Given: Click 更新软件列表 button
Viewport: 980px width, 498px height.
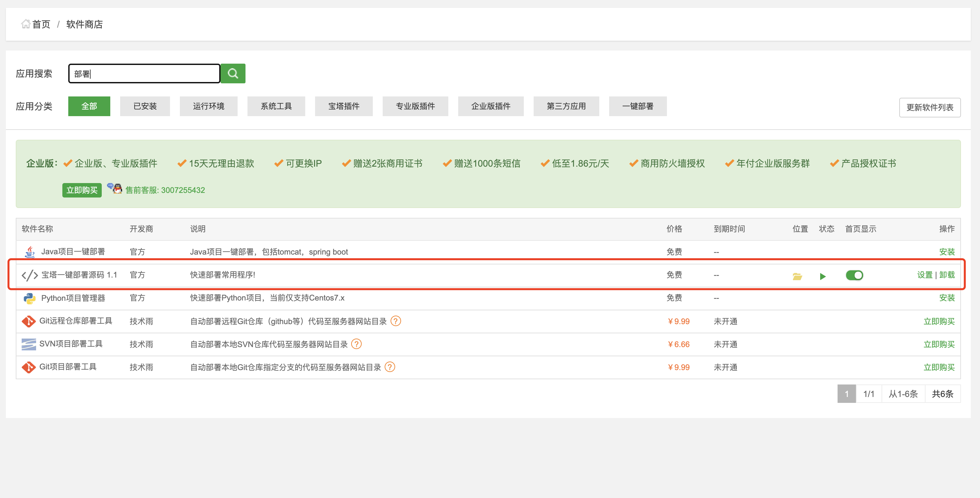Looking at the screenshot, I should click(x=930, y=108).
